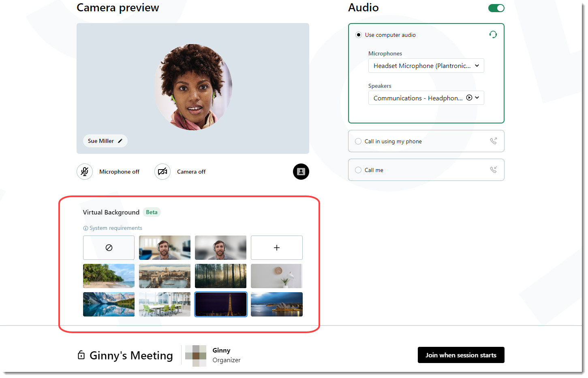Select the misty forest background

click(x=220, y=276)
